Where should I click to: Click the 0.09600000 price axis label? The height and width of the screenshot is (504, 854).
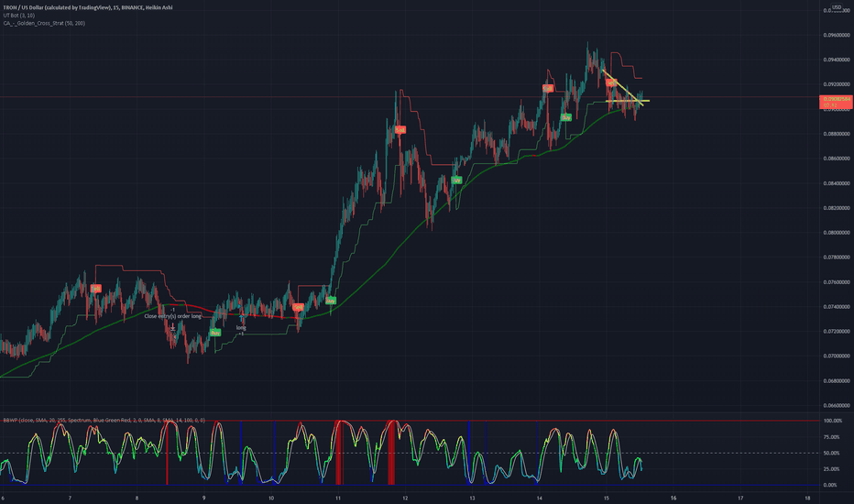click(x=836, y=35)
